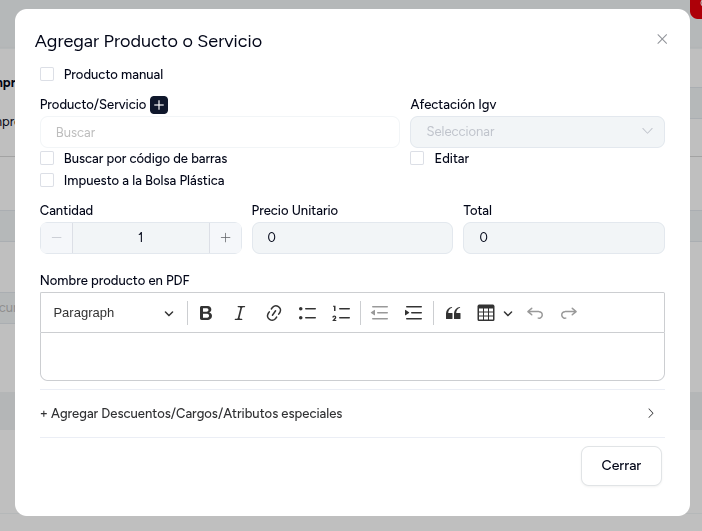
Task: Check the Producto manual checkbox
Action: pos(47,74)
